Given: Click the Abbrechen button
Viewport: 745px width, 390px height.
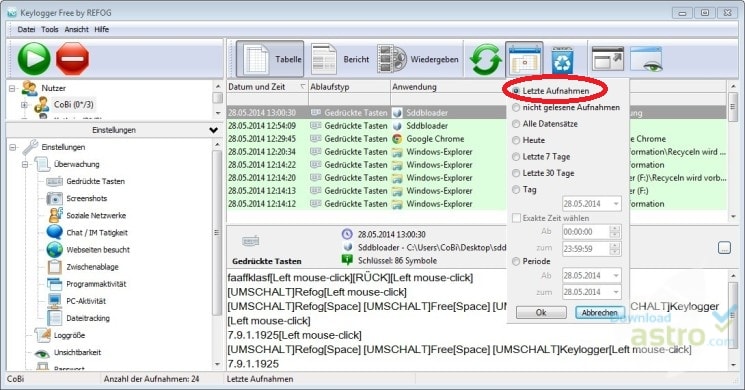Looking at the screenshot, I should coord(600,313).
